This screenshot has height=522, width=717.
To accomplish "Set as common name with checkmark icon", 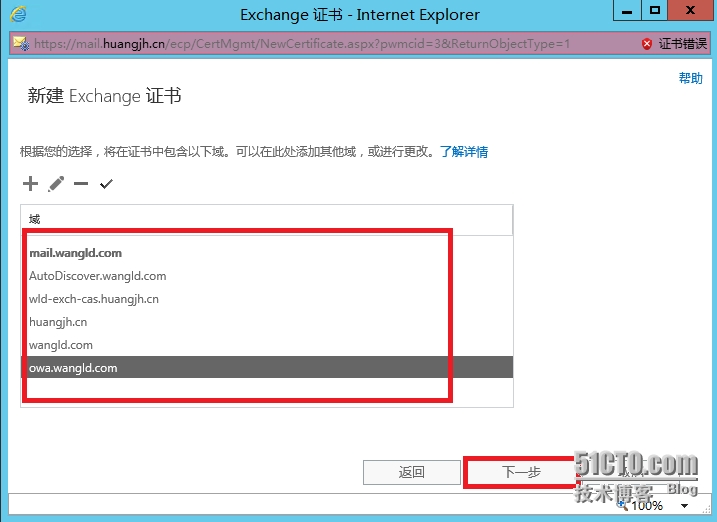I will (106, 184).
